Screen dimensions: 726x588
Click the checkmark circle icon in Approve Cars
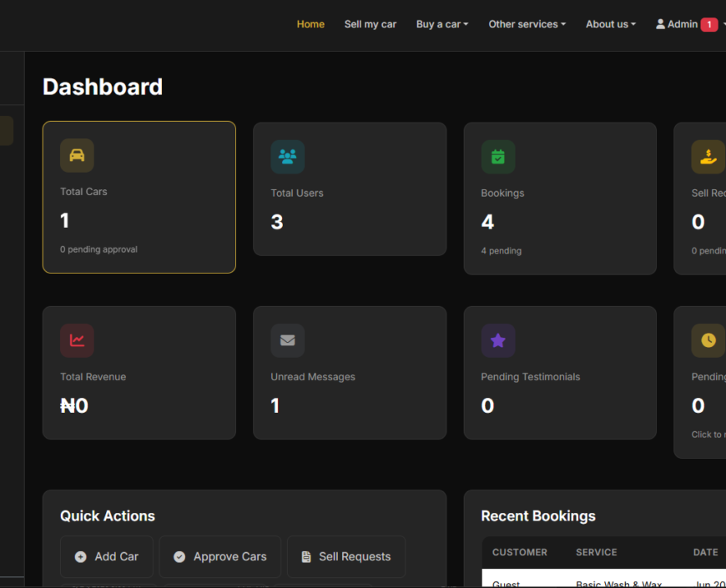click(179, 556)
